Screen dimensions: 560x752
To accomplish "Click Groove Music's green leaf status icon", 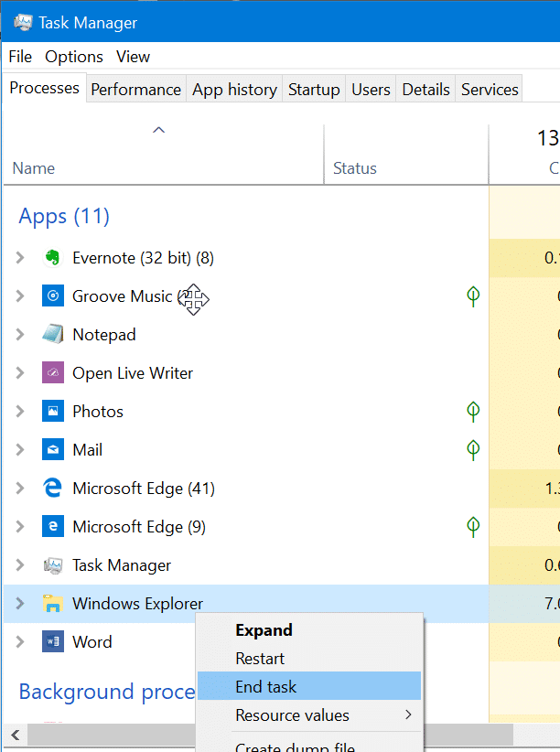I will coord(473,296).
